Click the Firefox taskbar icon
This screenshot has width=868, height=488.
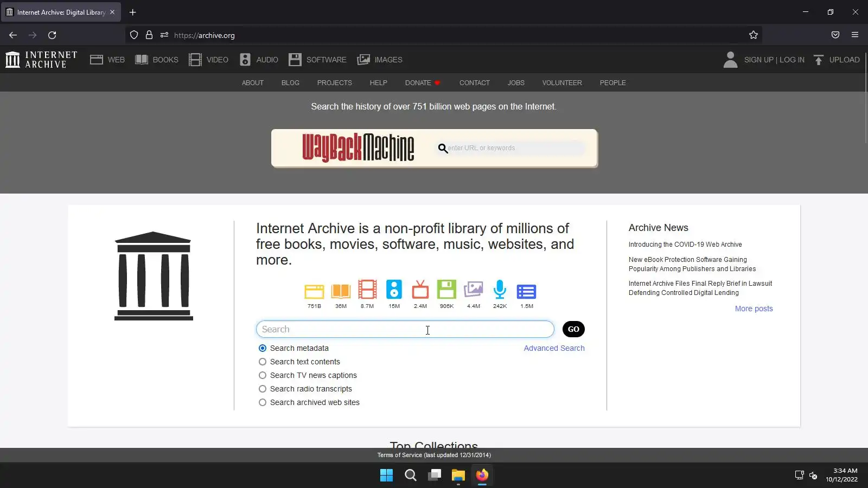482,476
